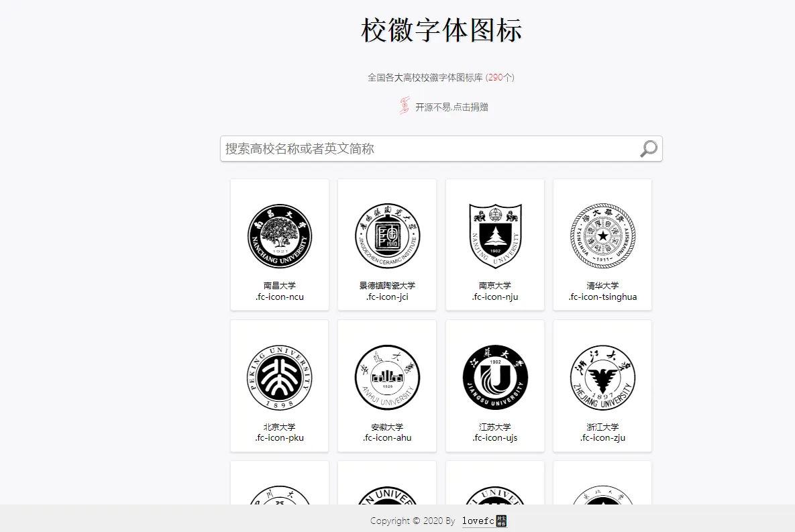Click the .fc-icon-ahu class text
The image size is (795, 532).
[387, 437]
